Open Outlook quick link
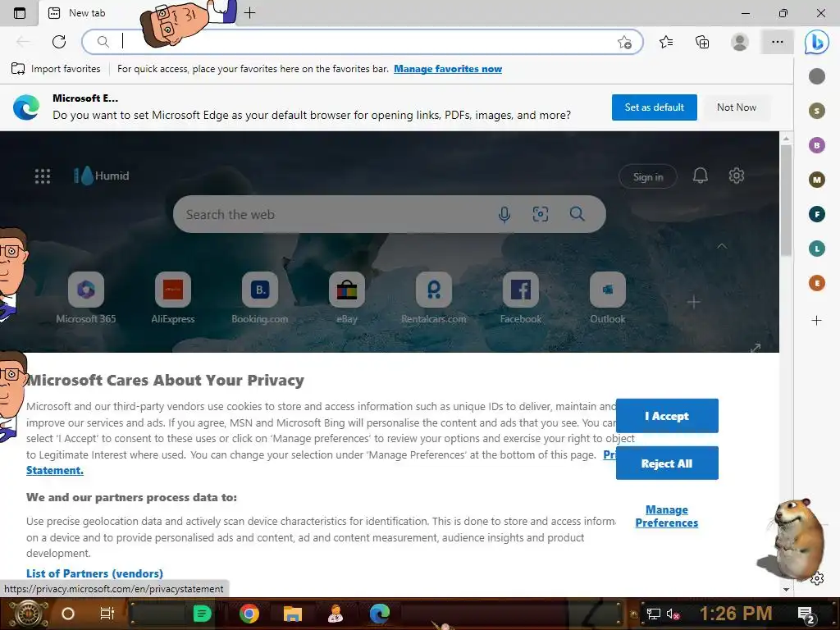The image size is (840, 630). pos(608,298)
